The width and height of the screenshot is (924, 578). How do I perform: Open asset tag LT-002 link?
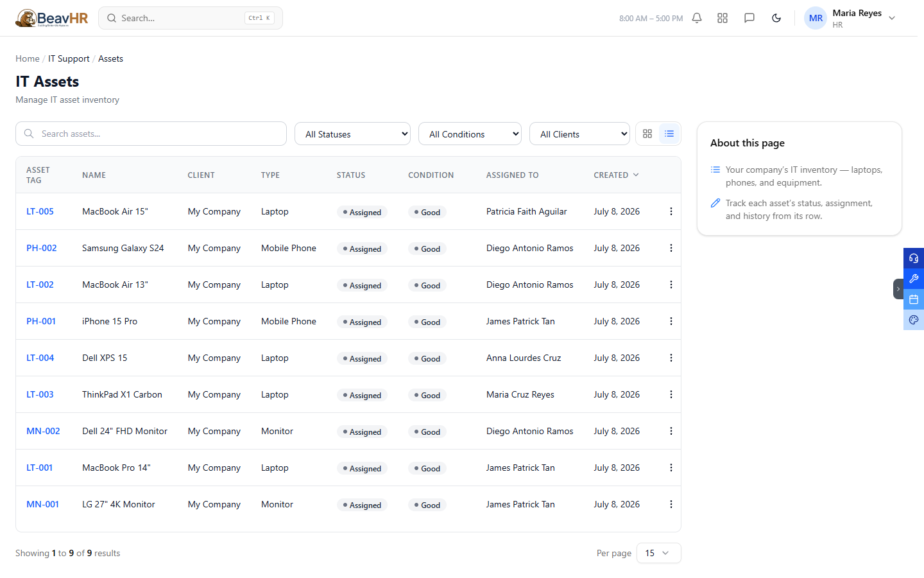click(40, 285)
